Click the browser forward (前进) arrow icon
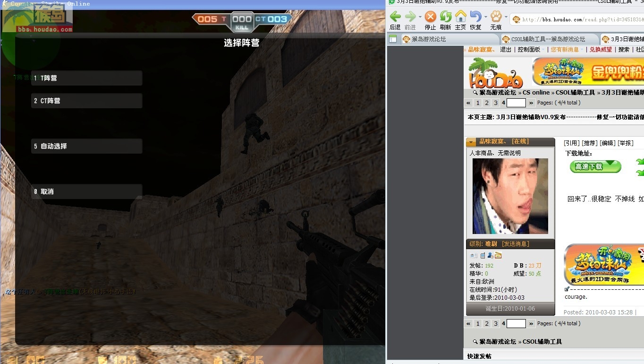644x364 pixels. pos(410,17)
